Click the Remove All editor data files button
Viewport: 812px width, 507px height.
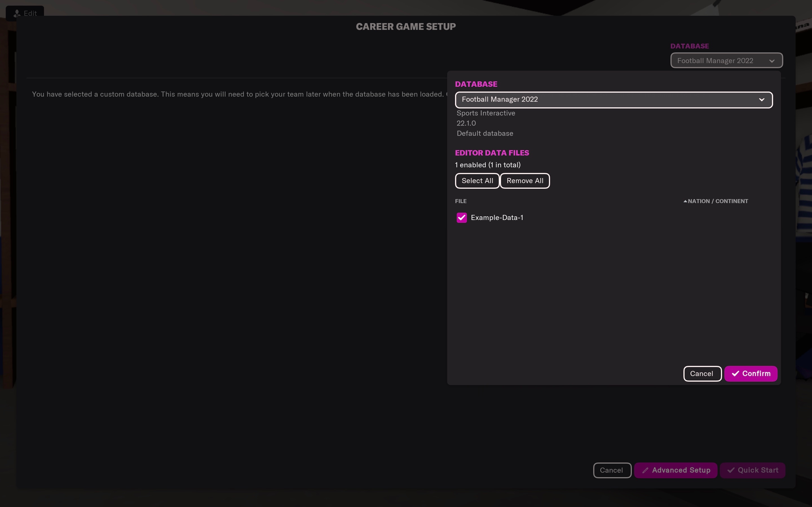coord(524,181)
